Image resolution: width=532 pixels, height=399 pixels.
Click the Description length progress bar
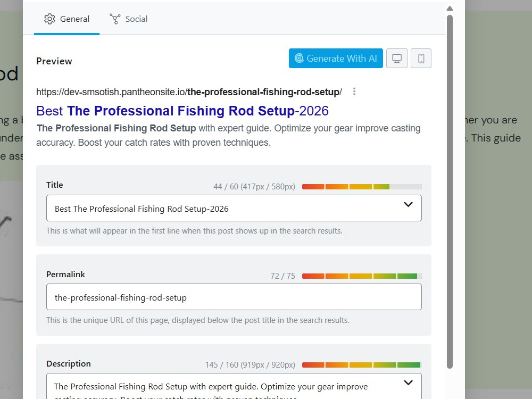362,365
